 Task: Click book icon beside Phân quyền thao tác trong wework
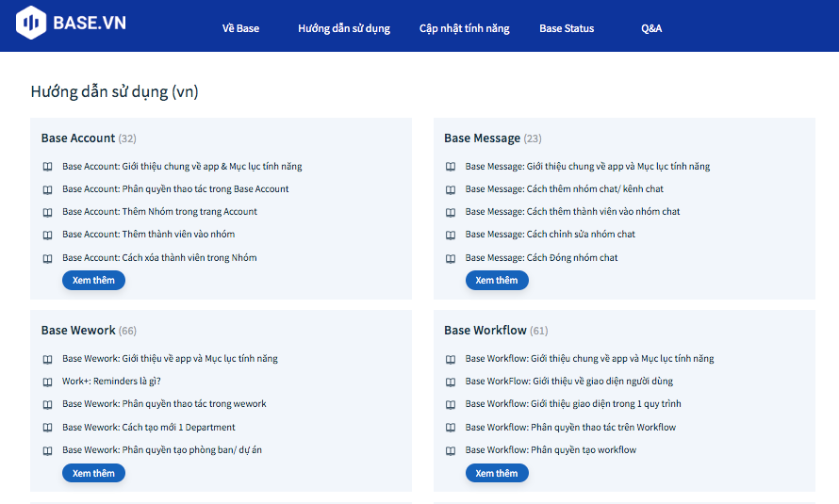(x=48, y=404)
